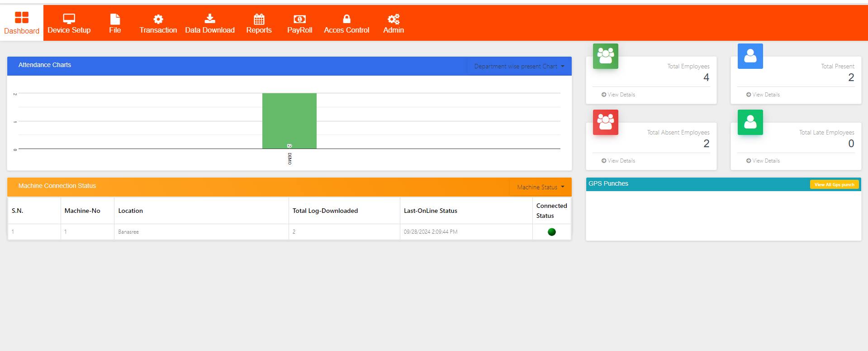Click the green Total Late Employees icon
Image resolution: width=868 pixels, height=351 pixels.
(750, 122)
